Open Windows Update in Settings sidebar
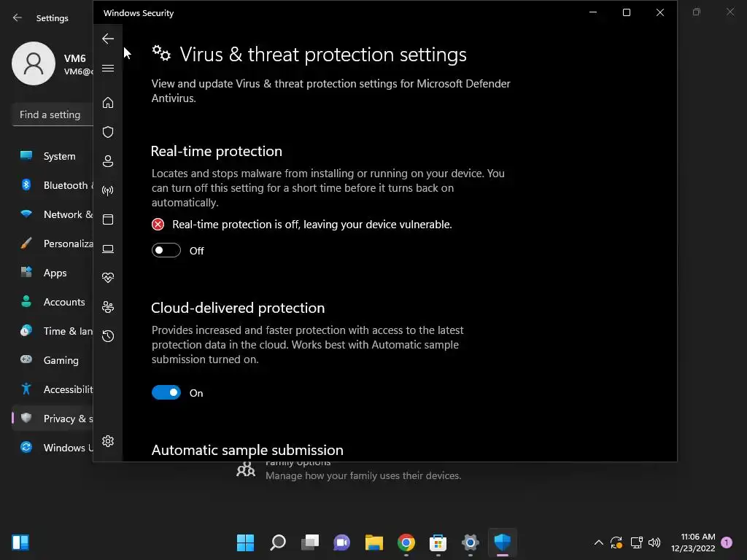747x560 pixels. 53,448
